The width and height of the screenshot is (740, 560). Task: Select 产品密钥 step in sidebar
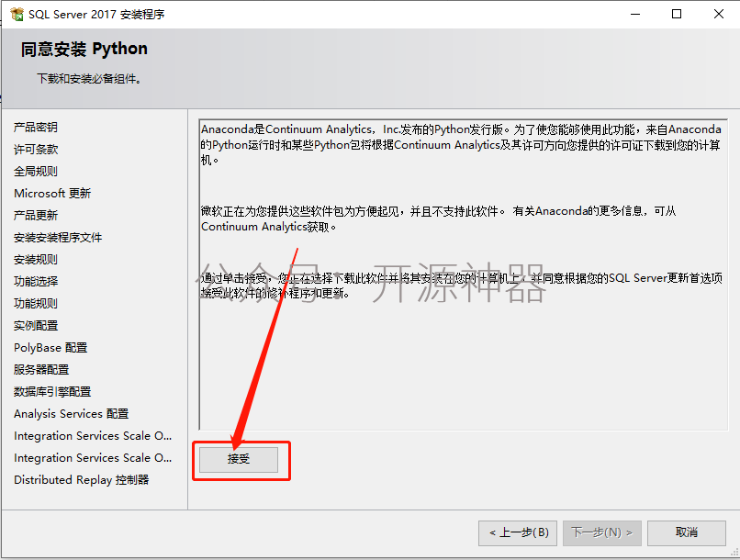36,128
